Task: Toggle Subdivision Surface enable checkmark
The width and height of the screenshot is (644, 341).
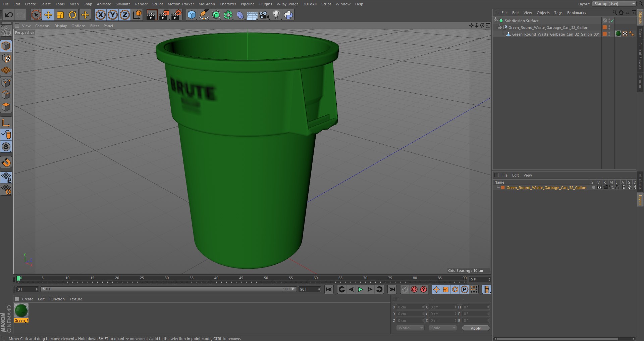Action: (612, 21)
